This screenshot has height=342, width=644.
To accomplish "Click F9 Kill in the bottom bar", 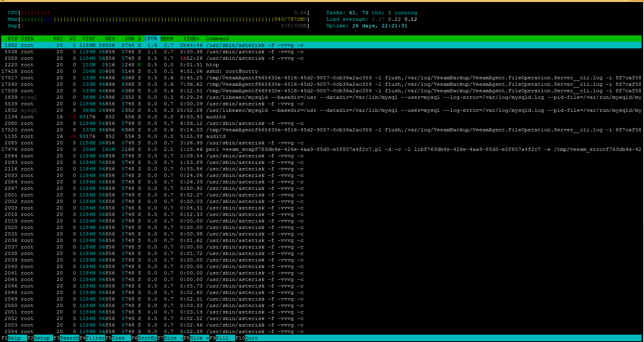I will coord(222,338).
